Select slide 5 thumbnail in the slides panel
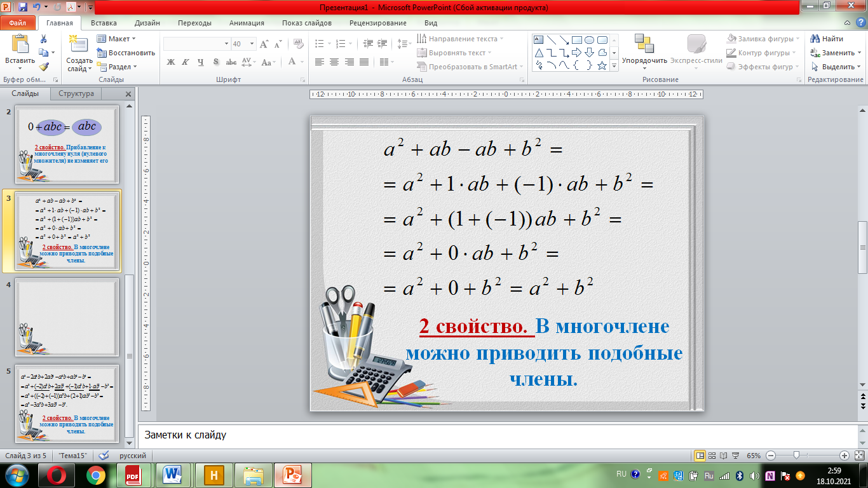Viewport: 868px width, 488px height. pos(67,403)
